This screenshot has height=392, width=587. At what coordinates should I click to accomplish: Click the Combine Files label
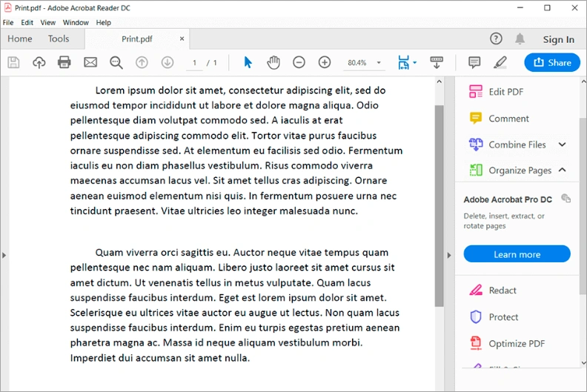[x=517, y=144]
